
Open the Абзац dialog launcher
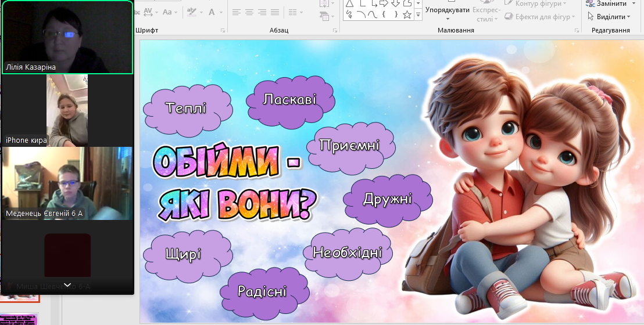pos(334,30)
